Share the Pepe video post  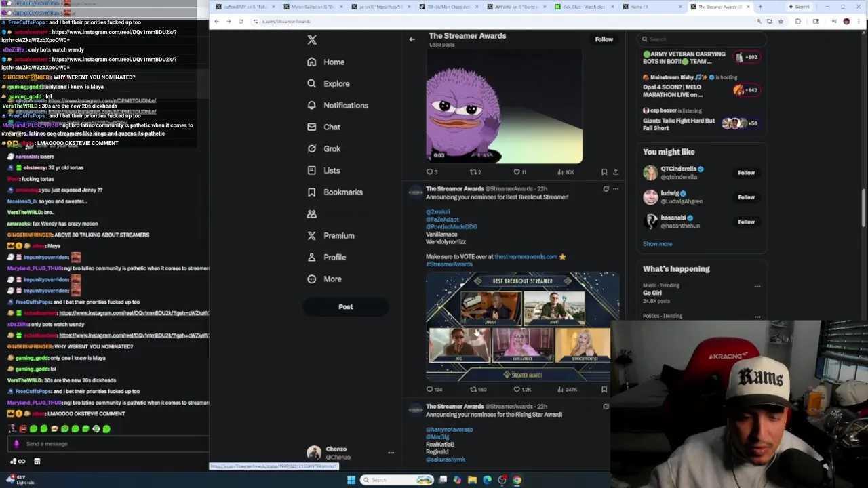coord(615,172)
